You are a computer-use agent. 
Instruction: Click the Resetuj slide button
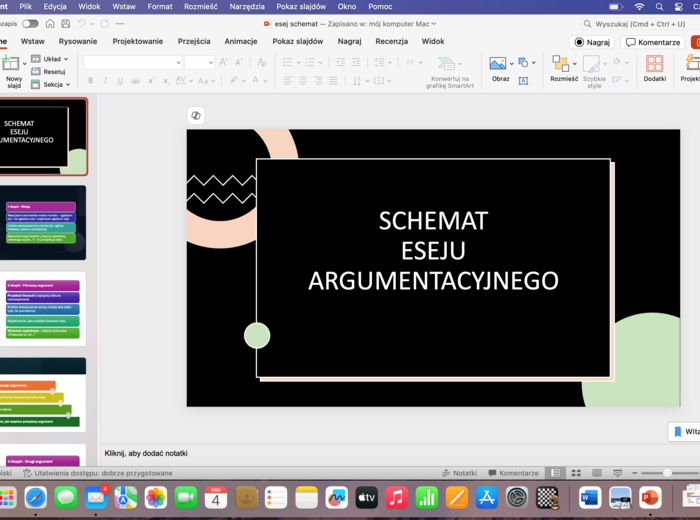pyautogui.click(x=49, y=71)
